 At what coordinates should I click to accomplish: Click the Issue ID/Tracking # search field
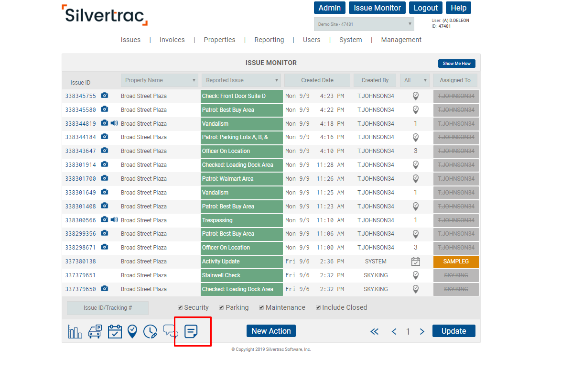pyautogui.click(x=108, y=308)
